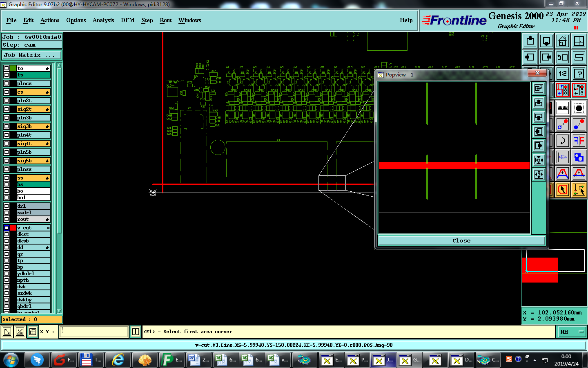This screenshot has width=588, height=368.
Task: Click the pan left icon in Popview
Action: (539, 131)
